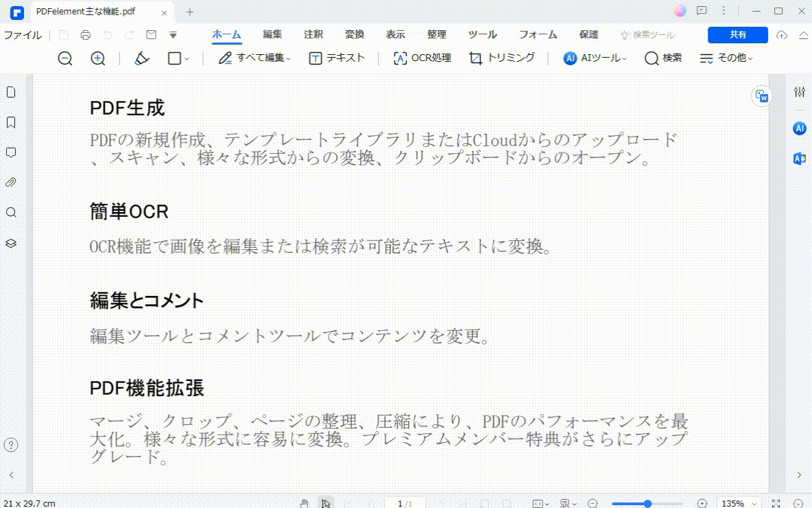Open the translate icon in right sidebar

click(799, 159)
